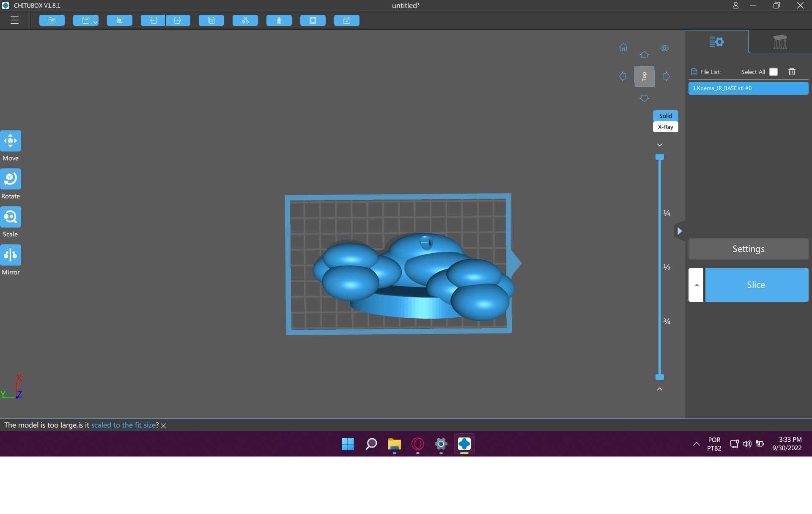Switch to the supports pillar tab
This screenshot has height=514, width=812.
(779, 42)
